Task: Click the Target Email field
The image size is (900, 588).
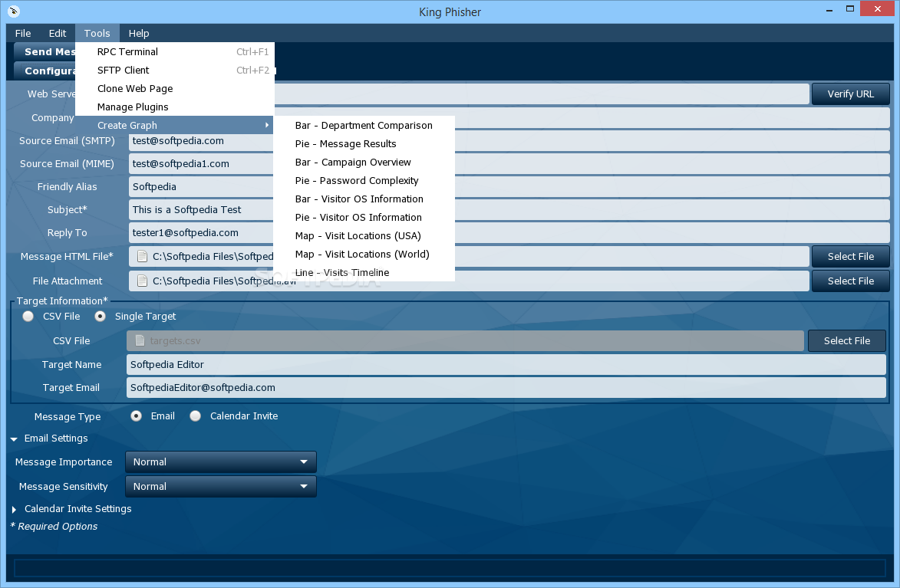Action: tap(506, 387)
